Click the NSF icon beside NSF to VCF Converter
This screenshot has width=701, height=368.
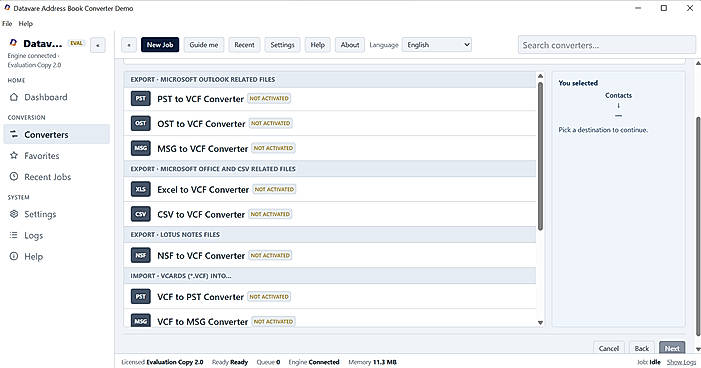coord(140,255)
